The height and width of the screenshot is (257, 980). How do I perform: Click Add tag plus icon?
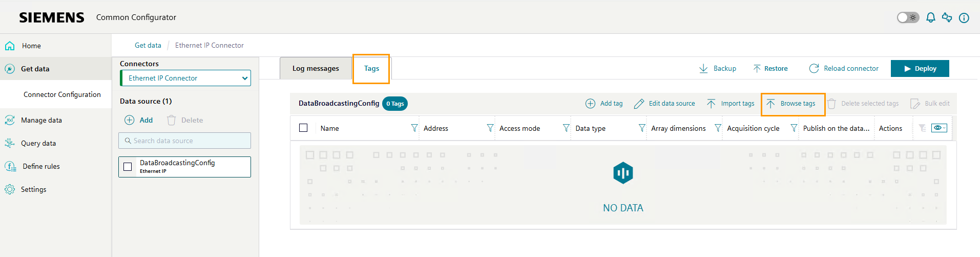[590, 104]
